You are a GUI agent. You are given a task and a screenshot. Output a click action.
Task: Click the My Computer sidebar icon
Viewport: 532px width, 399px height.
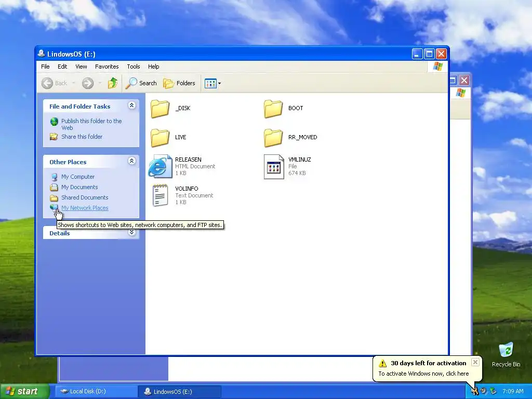[x=54, y=177]
